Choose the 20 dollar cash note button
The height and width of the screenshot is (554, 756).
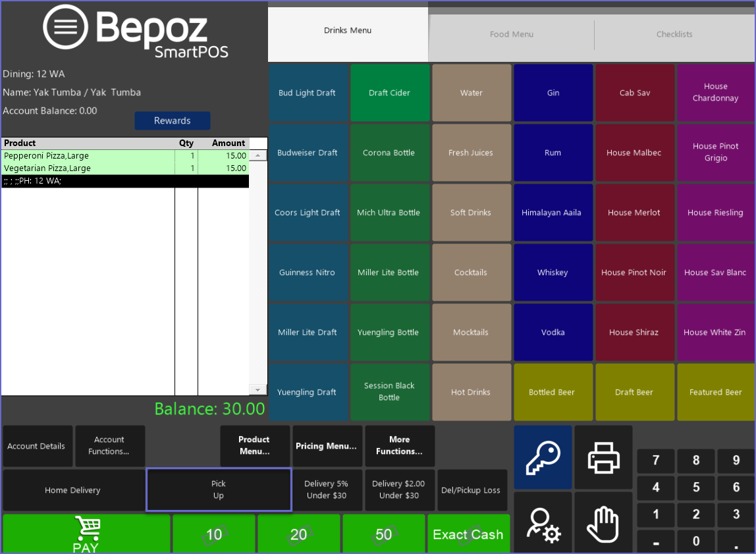(x=298, y=534)
